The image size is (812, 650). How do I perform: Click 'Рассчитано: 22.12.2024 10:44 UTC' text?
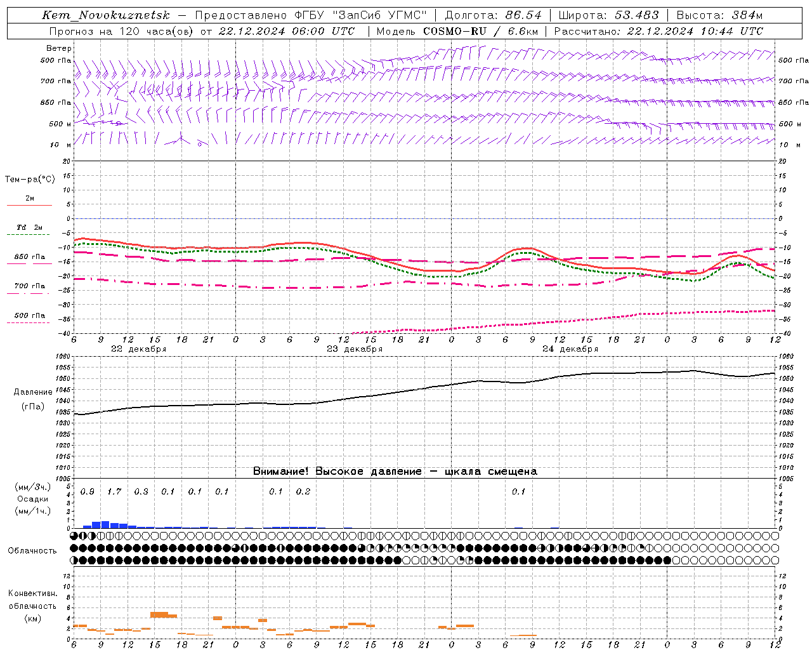658,31
